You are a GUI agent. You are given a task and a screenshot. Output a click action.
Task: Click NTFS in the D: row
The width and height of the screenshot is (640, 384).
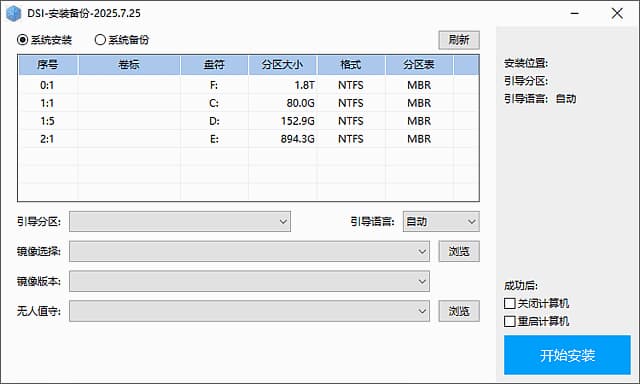pyautogui.click(x=351, y=121)
